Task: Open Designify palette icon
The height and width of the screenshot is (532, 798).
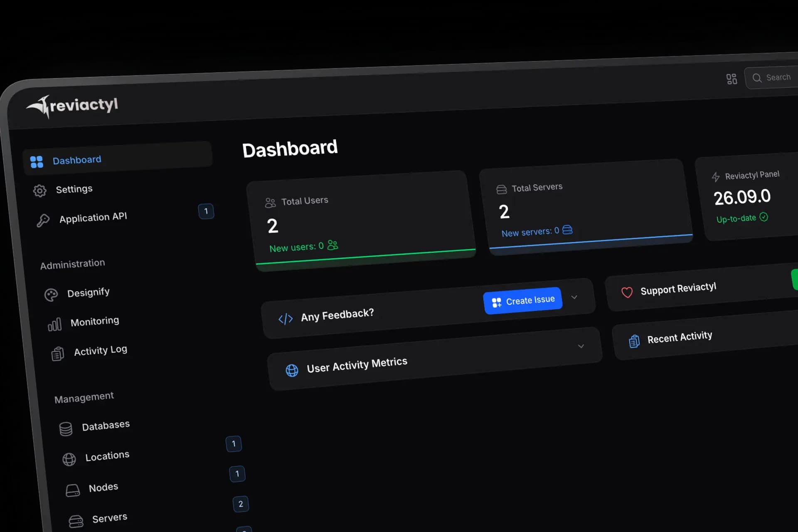Action: [x=51, y=295]
